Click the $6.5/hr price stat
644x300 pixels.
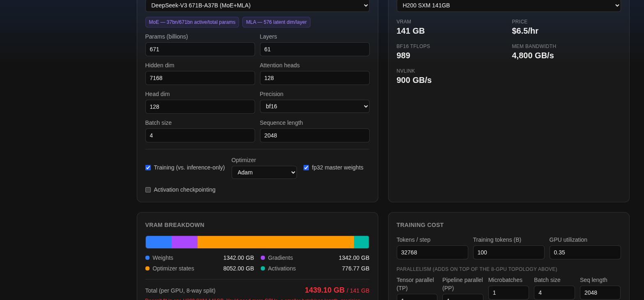coord(525,31)
